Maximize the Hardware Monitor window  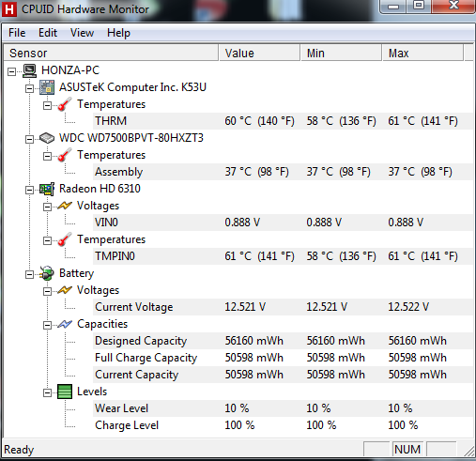point(419,6)
